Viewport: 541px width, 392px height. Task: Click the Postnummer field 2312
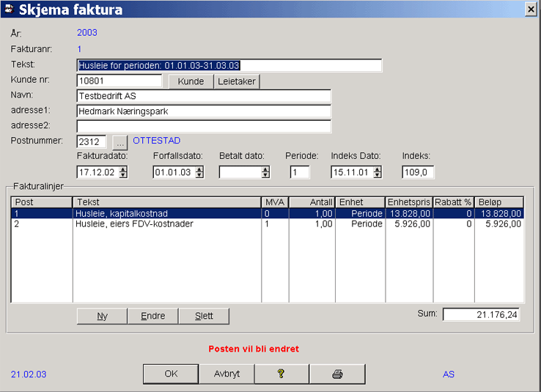click(x=92, y=141)
